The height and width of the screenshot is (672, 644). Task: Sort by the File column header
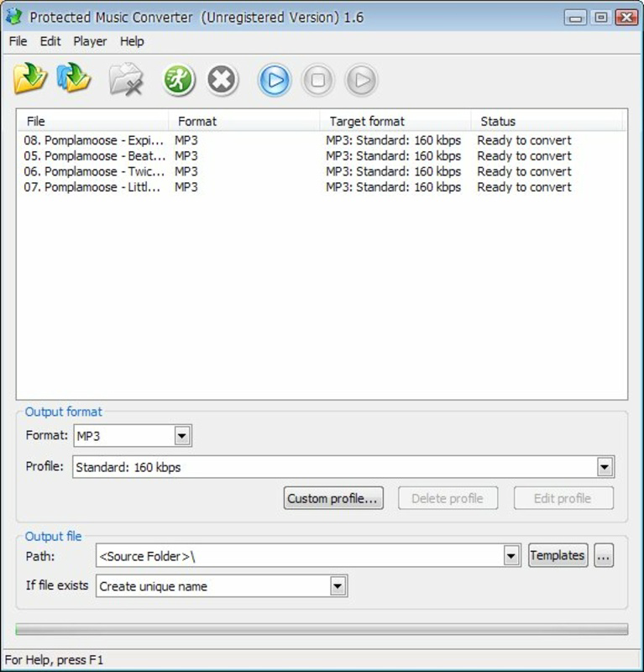pyautogui.click(x=93, y=121)
